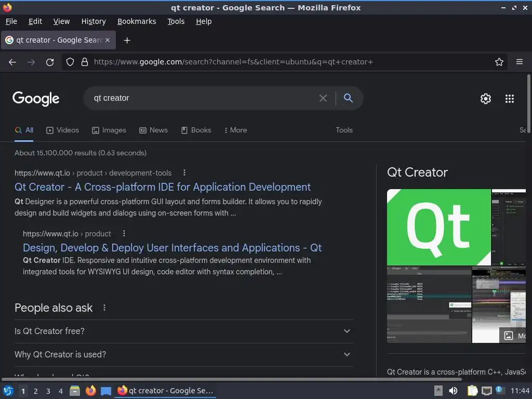The width and height of the screenshot is (532, 399).
Task: Switch to workspace 4
Action: pos(61,391)
